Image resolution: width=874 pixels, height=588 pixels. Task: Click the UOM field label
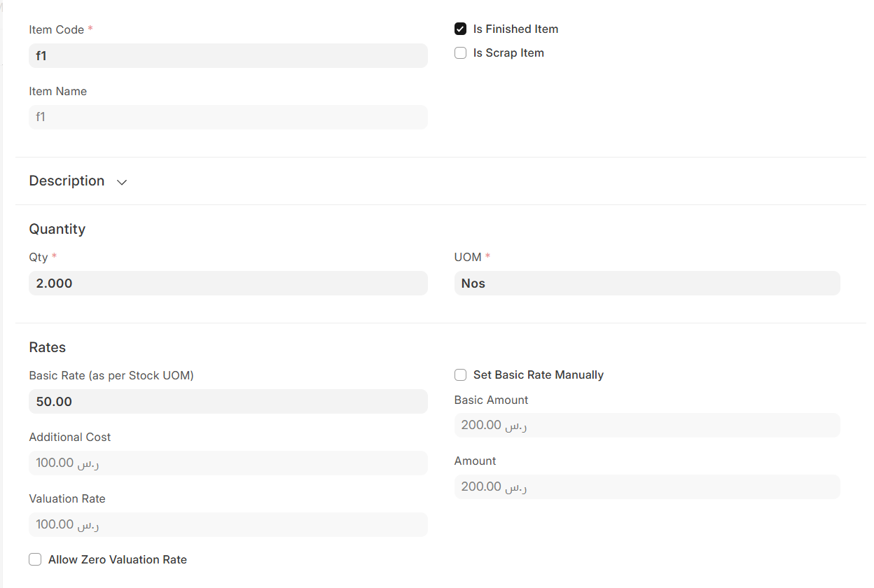(468, 257)
